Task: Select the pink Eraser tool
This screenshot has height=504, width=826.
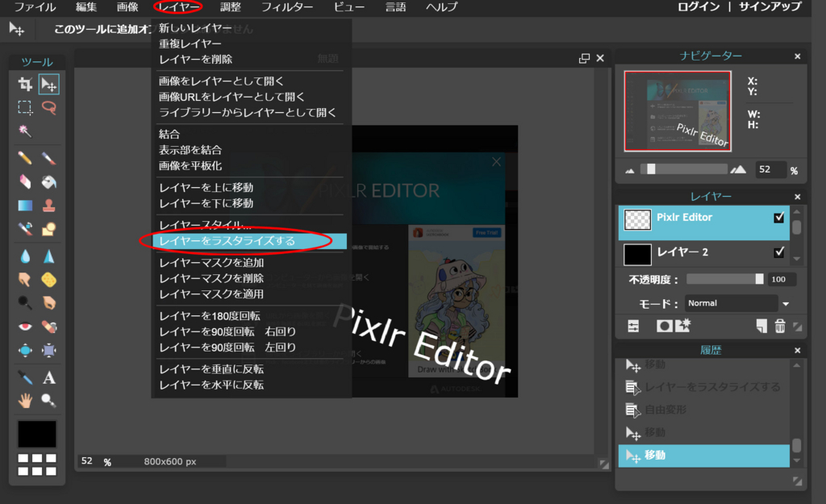Action: (x=25, y=181)
